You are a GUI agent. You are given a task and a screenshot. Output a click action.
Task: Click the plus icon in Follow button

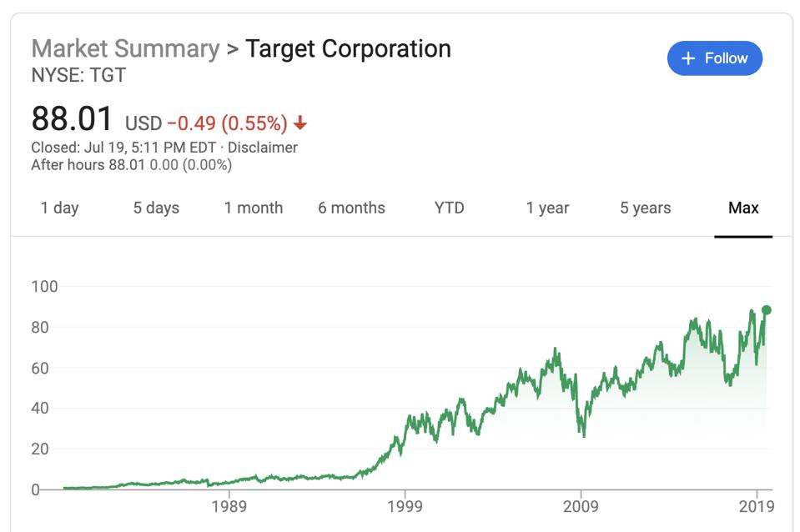pyautogui.click(x=688, y=58)
